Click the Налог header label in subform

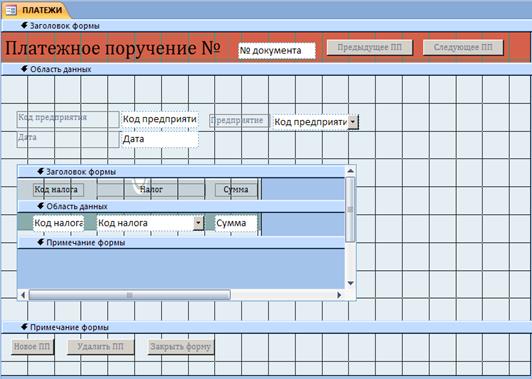(151, 189)
